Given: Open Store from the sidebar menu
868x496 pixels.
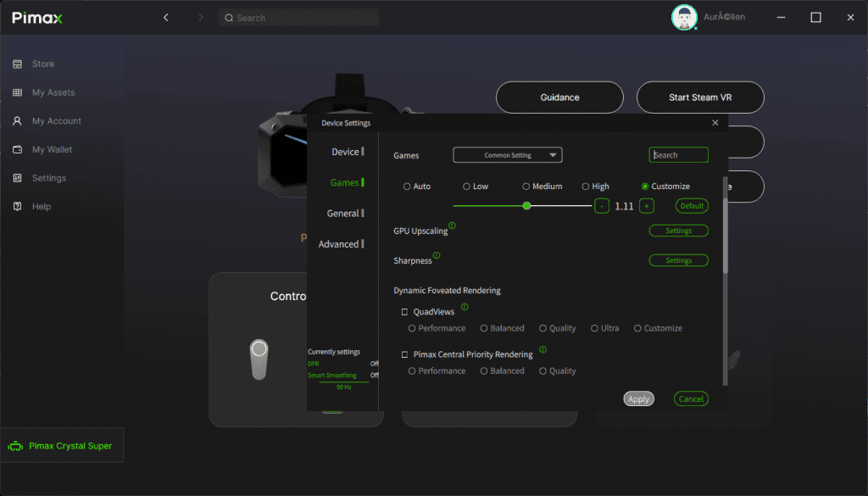Looking at the screenshot, I should pos(43,64).
